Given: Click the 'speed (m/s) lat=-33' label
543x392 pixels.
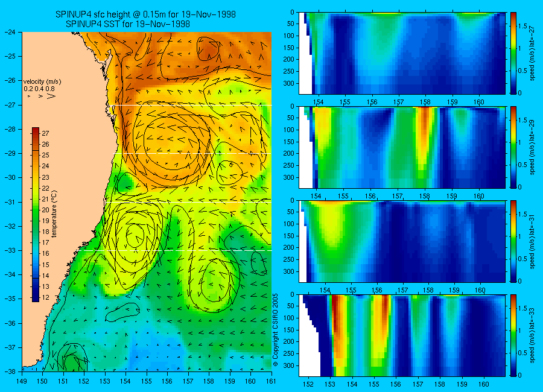Looking at the screenshot, I should 532,335.
